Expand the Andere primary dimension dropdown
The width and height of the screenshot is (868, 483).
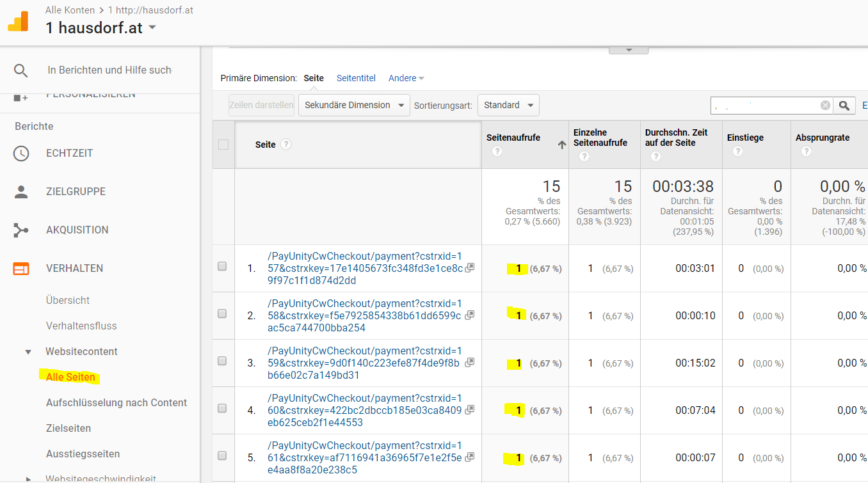pyautogui.click(x=406, y=78)
